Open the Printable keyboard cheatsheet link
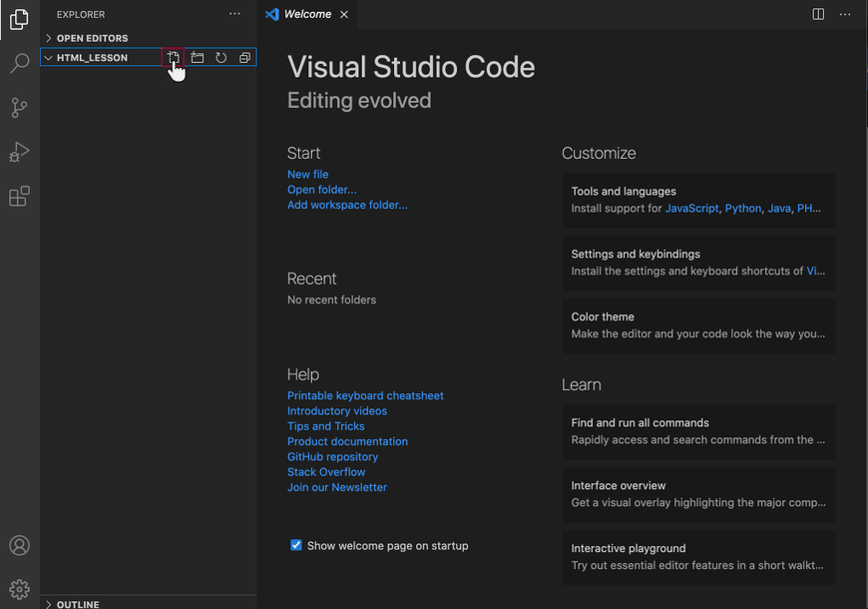Image resolution: width=868 pixels, height=609 pixels. click(x=365, y=395)
